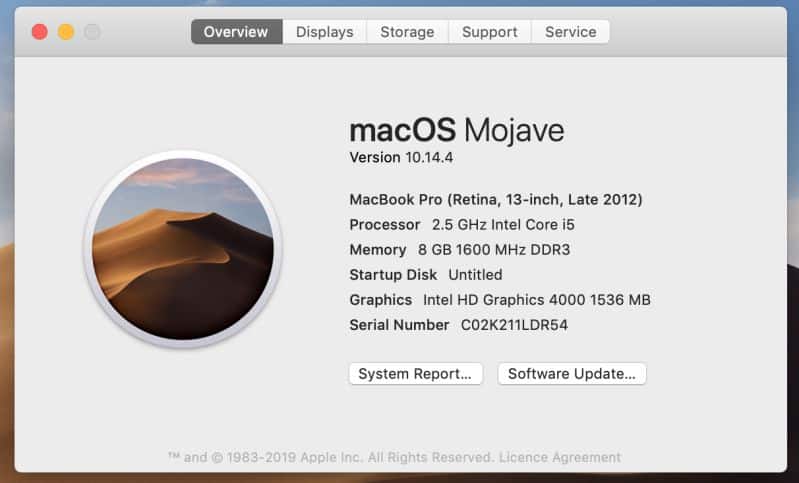This screenshot has width=799, height=483.
Task: Click the greyed-out zoom window button
Action: (x=92, y=32)
